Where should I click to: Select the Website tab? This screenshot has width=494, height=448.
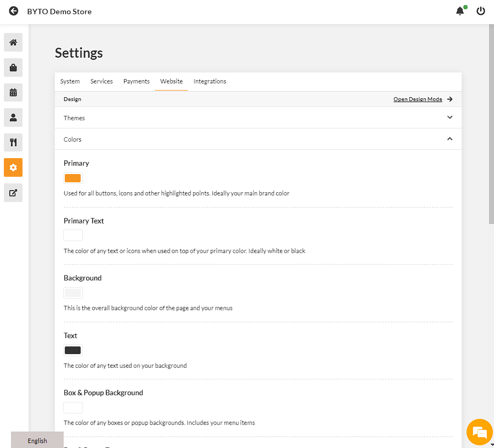click(171, 81)
